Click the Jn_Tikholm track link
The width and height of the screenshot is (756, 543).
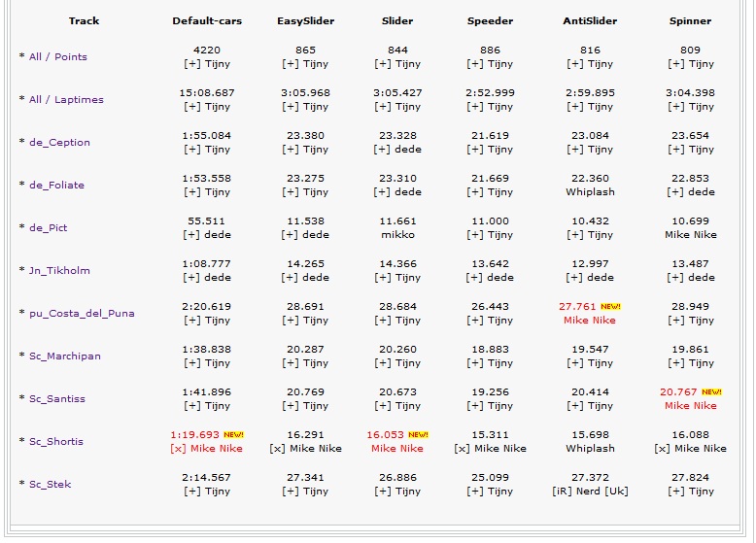(59, 271)
